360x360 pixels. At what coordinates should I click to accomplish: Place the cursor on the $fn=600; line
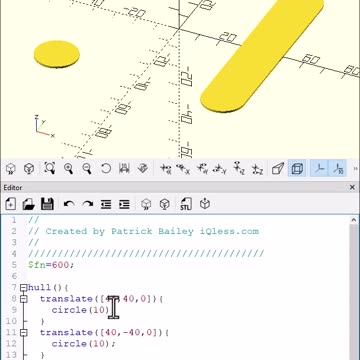click(x=51, y=265)
